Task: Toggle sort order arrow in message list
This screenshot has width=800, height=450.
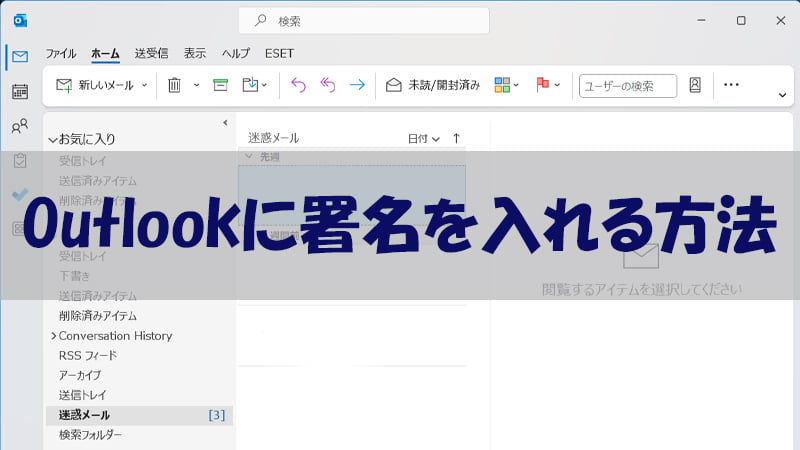Action: click(457, 139)
